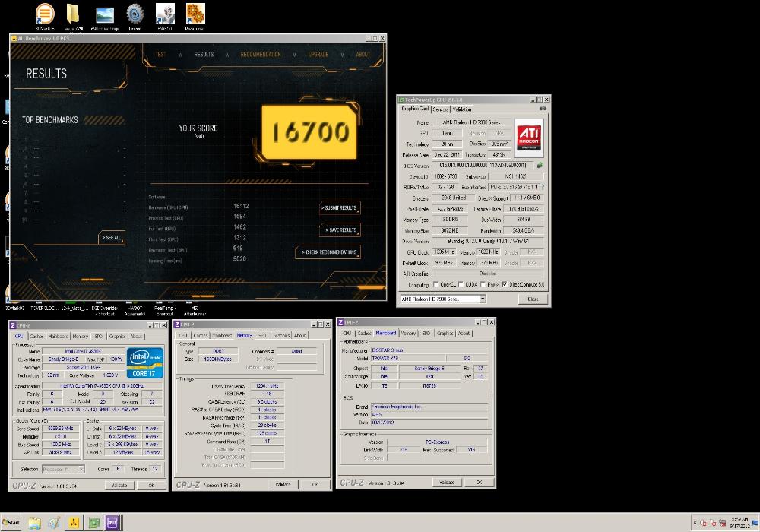Uncheck the DirectCompute 5.0 checkbox
Viewport: 760px width, 532px height.
click(505, 284)
